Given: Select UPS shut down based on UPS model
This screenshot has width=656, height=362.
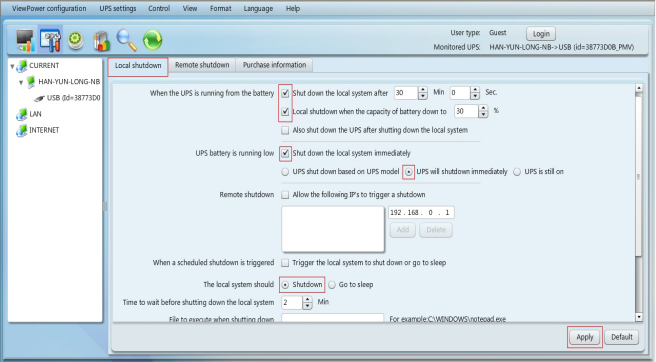Looking at the screenshot, I should tap(285, 172).
